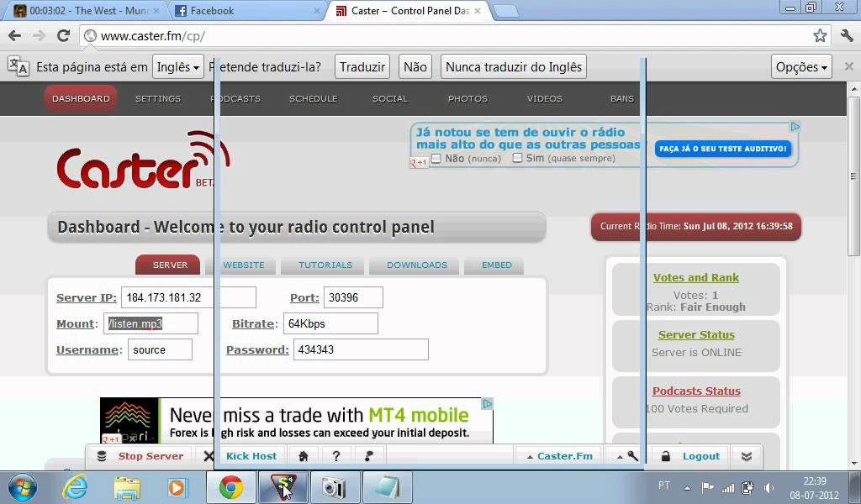This screenshot has height=504, width=861.
Task: Click the translate icon in the translation bar
Action: (18, 66)
